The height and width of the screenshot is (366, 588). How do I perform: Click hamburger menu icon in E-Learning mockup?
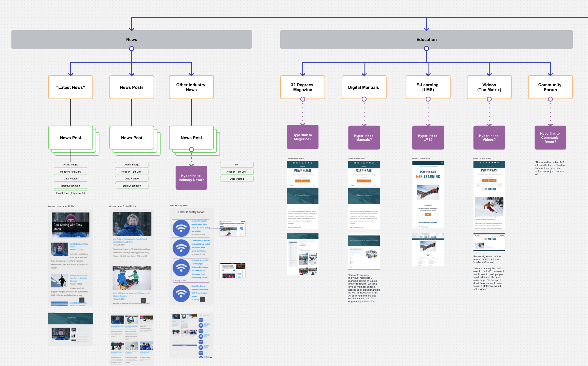coord(442,163)
